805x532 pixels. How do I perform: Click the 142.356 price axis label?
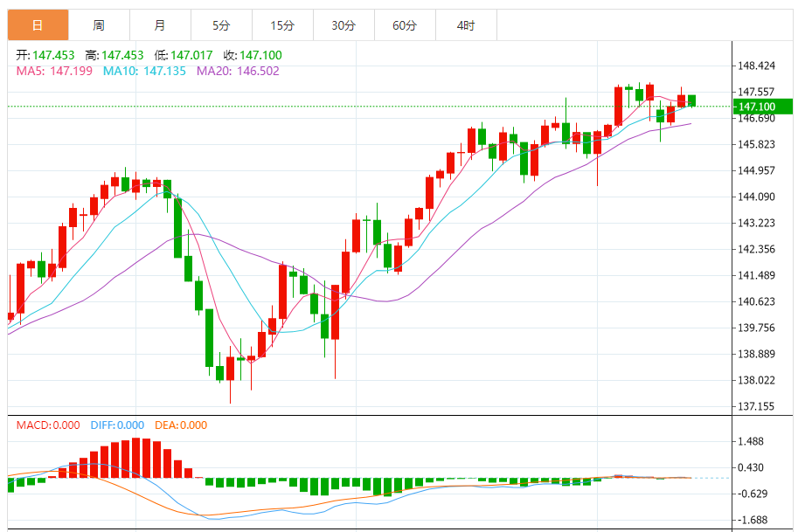coord(756,249)
